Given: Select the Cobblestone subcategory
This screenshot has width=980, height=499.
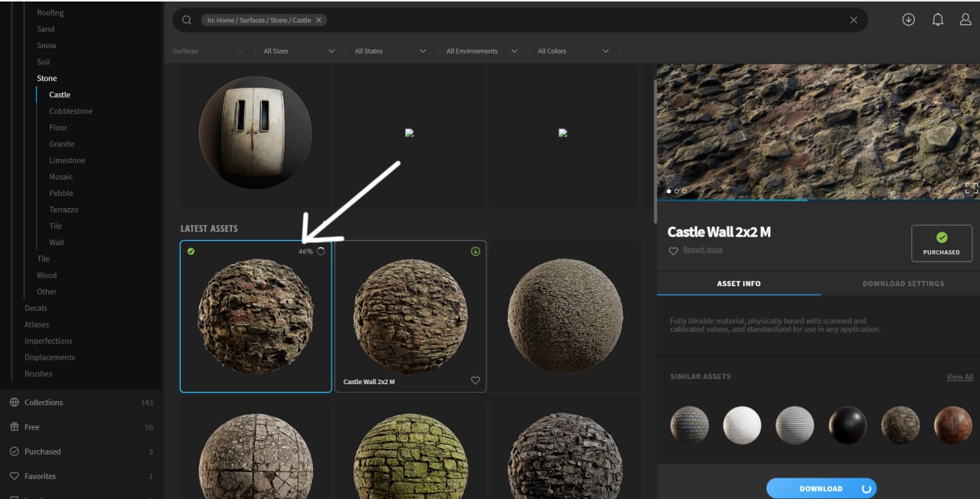Looking at the screenshot, I should (x=71, y=111).
